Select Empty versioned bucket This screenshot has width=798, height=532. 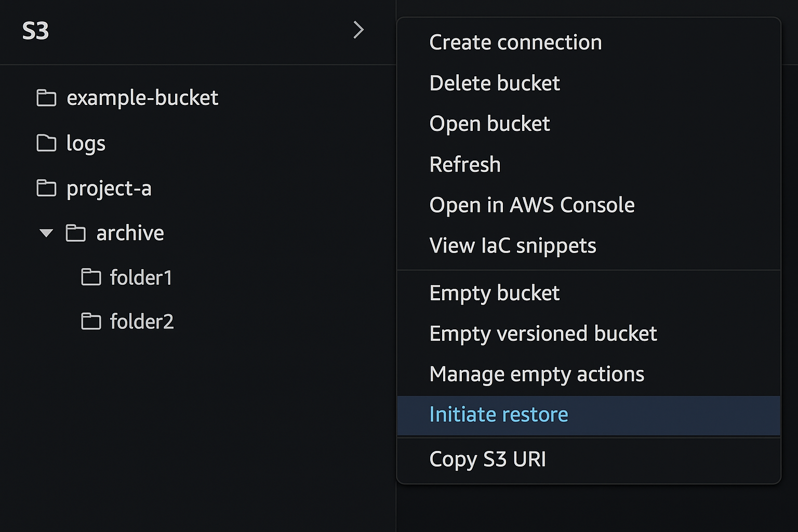point(543,333)
